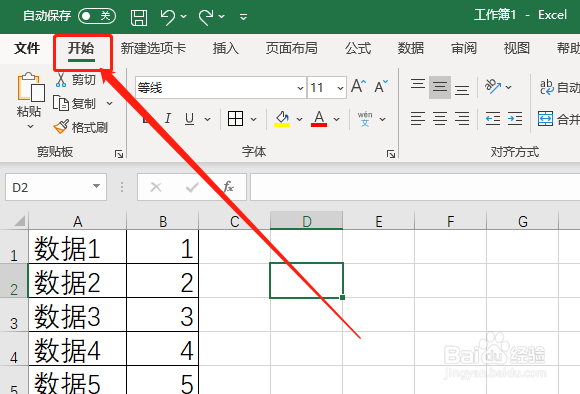Click the Increase Font Size icon
This screenshot has height=394, width=580.
[x=358, y=87]
